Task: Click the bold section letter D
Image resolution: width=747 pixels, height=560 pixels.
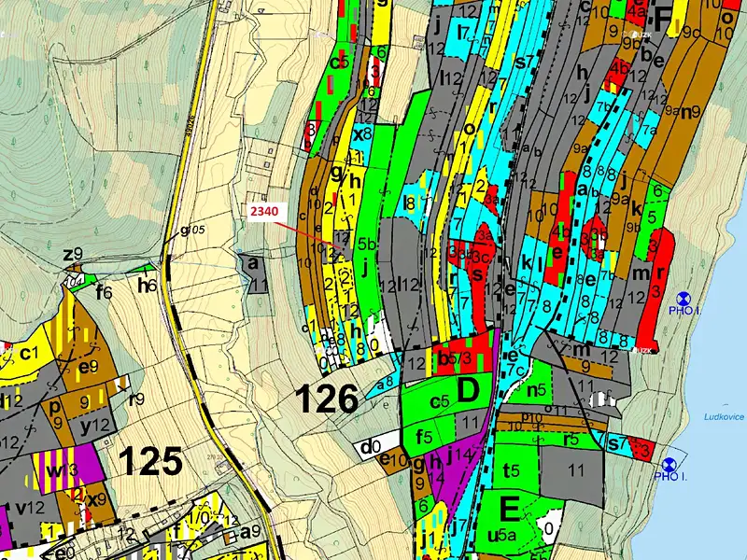Action: 469,389
